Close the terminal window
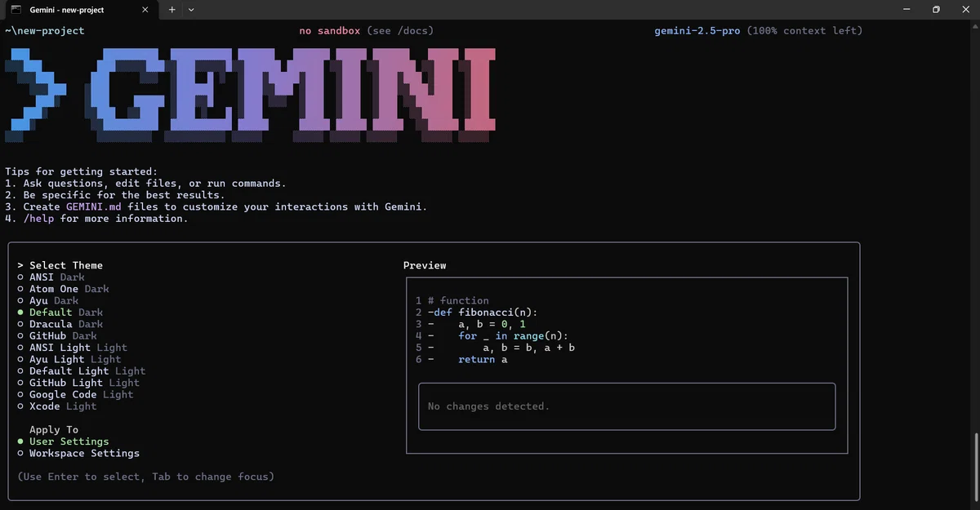 click(x=964, y=9)
